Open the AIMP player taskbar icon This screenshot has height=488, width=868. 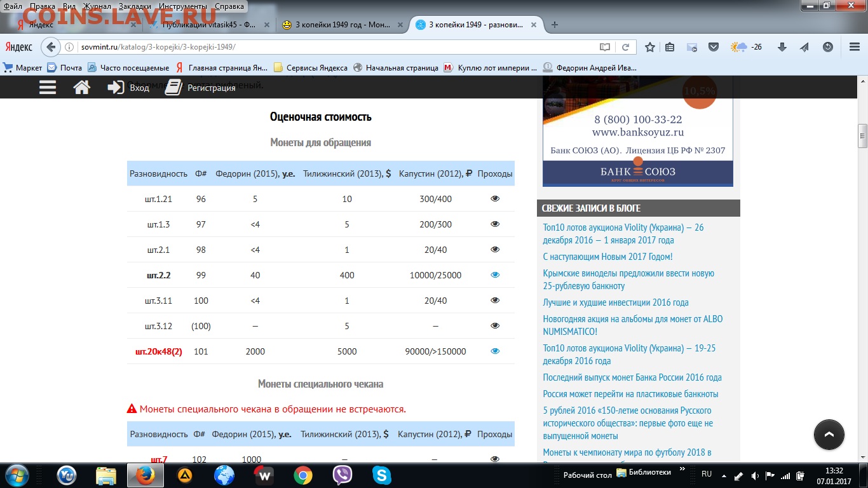point(185,475)
